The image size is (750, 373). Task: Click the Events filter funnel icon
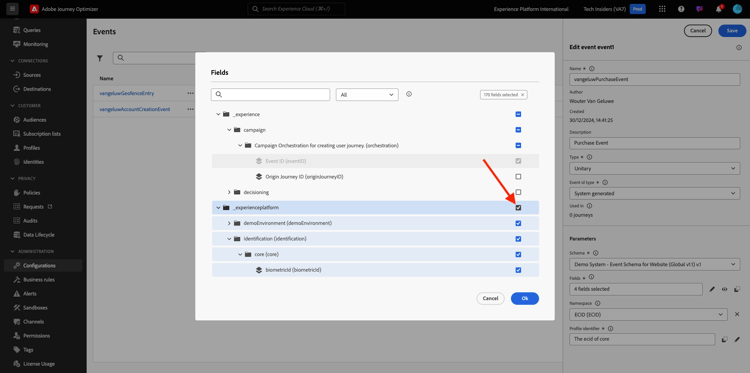tap(100, 58)
